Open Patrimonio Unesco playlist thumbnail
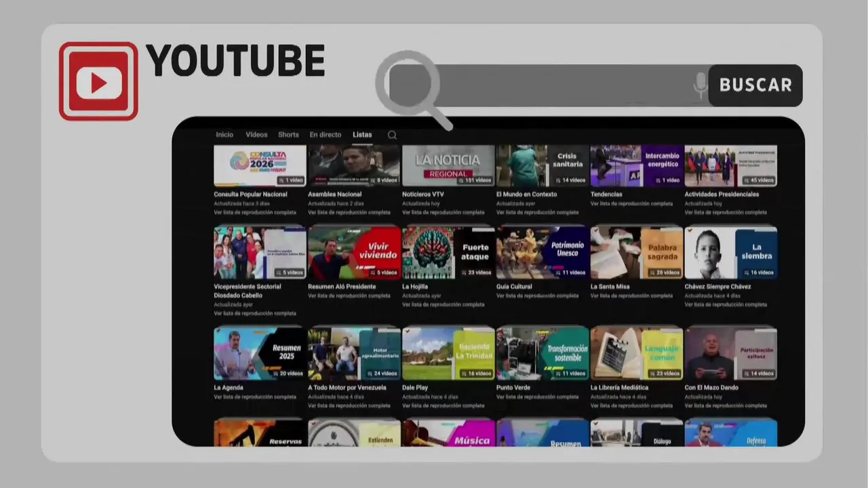The width and height of the screenshot is (868, 488). pyautogui.click(x=542, y=252)
